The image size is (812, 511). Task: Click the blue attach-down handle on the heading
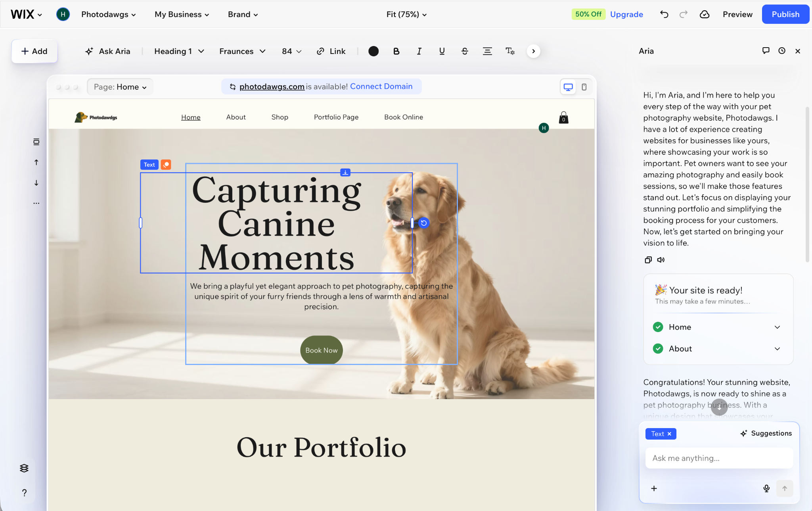click(x=345, y=173)
